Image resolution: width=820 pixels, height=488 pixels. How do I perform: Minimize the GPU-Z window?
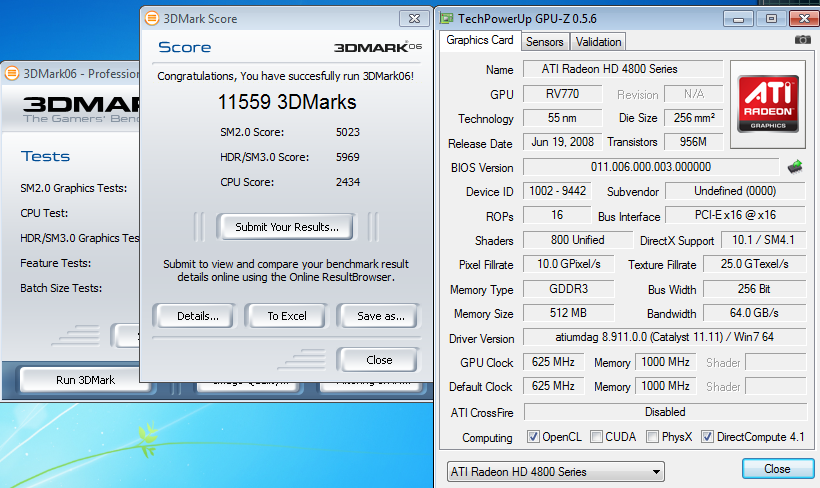[x=738, y=19]
